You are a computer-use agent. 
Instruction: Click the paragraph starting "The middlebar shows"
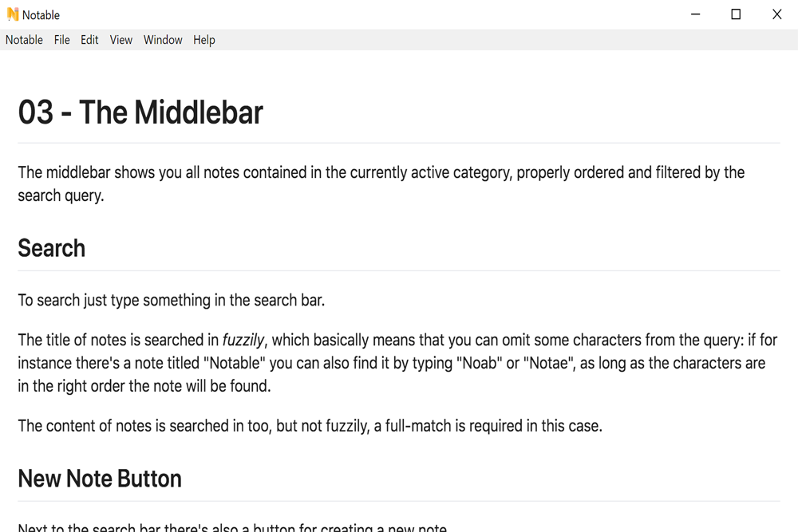381,183
